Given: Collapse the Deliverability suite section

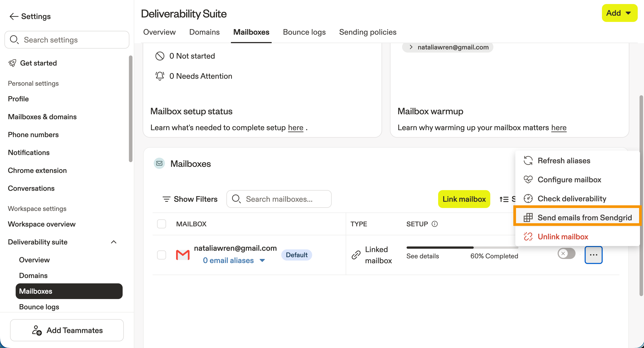Looking at the screenshot, I should pyautogui.click(x=114, y=242).
